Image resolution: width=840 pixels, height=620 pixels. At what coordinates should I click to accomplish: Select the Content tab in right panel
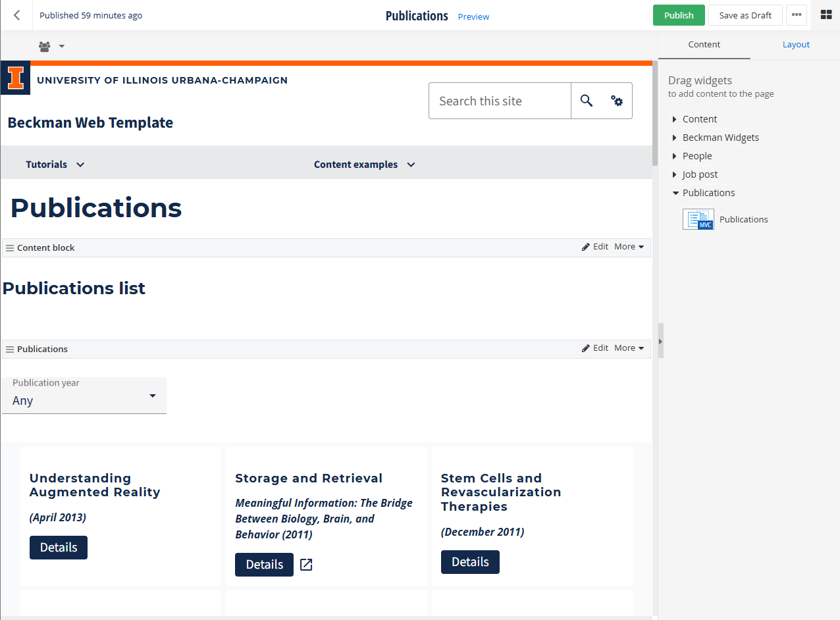pyautogui.click(x=704, y=44)
